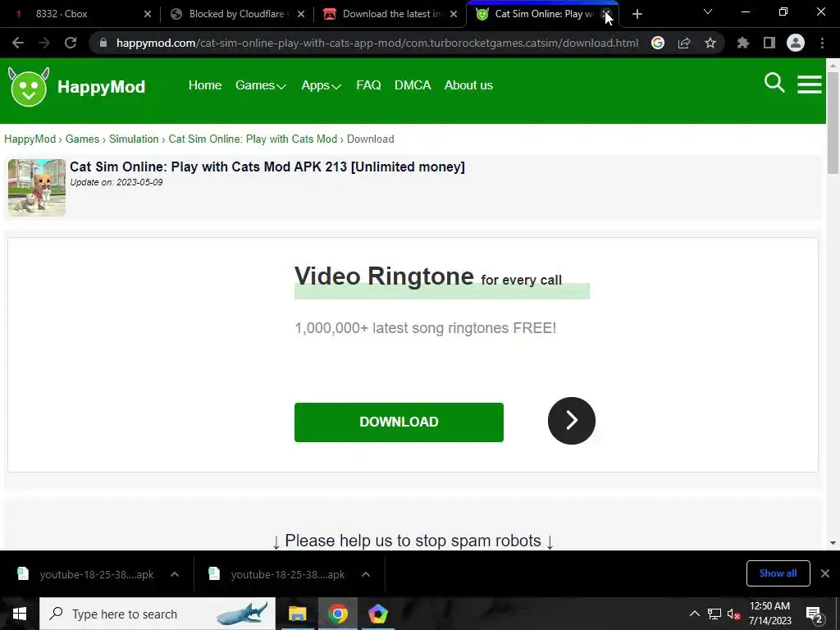Open the extensions puzzle icon
Viewport: 840px width, 630px height.
743,43
